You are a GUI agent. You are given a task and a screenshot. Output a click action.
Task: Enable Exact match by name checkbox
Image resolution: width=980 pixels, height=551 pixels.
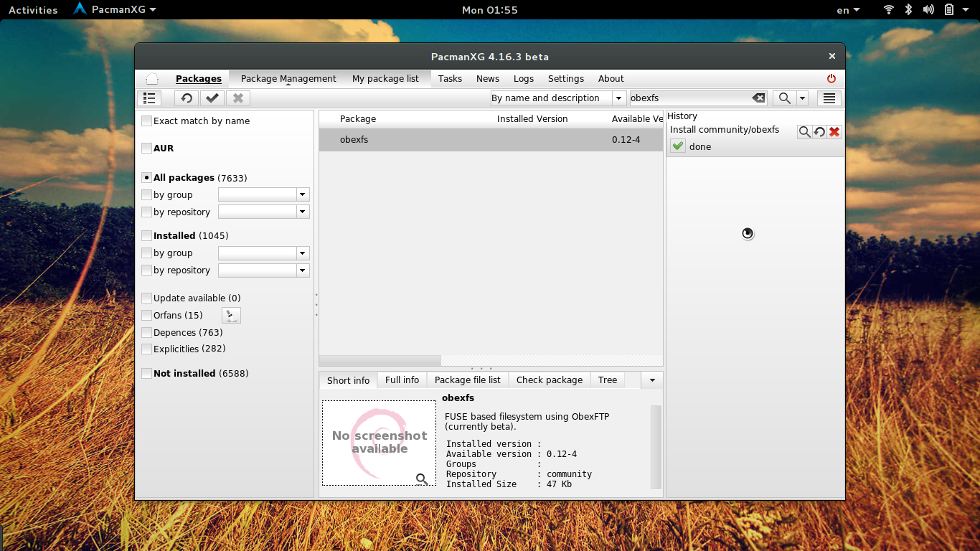click(x=147, y=121)
